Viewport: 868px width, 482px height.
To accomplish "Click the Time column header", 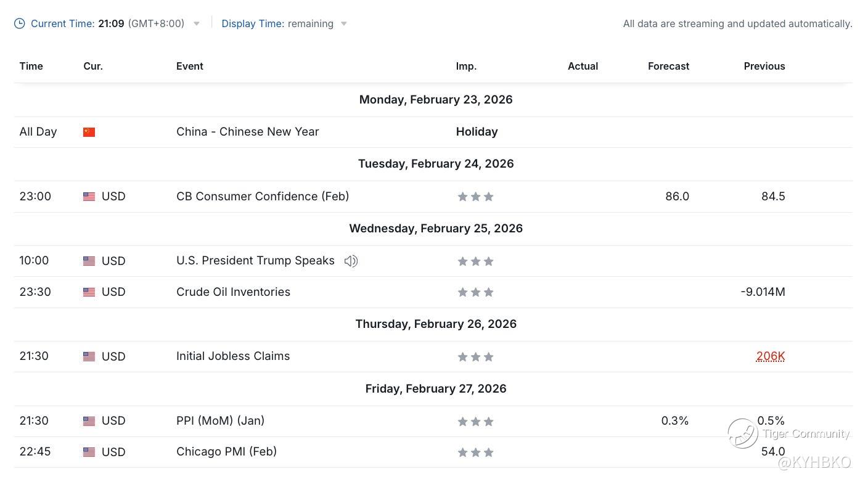I will point(31,66).
